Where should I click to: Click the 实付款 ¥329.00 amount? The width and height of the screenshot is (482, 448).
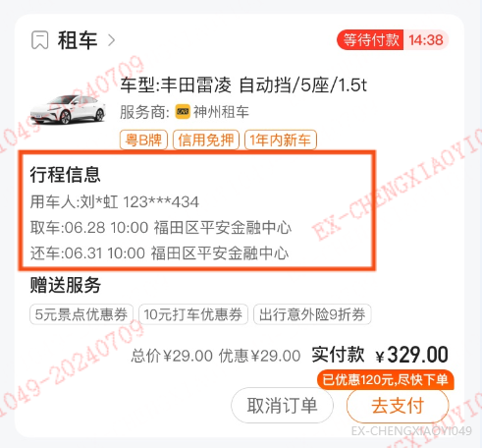pos(380,355)
